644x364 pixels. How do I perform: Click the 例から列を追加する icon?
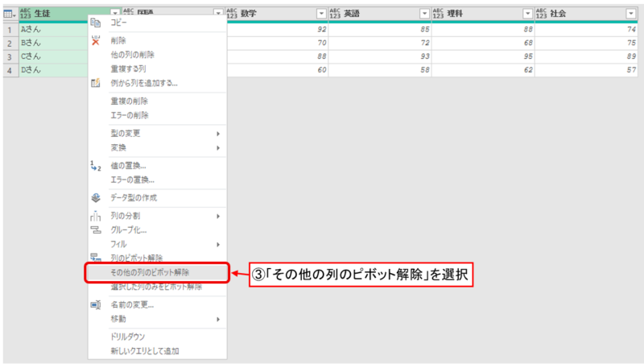96,83
